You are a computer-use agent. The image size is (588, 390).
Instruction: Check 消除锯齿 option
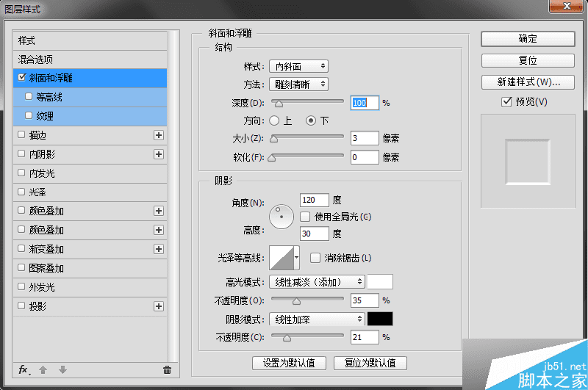click(315, 258)
